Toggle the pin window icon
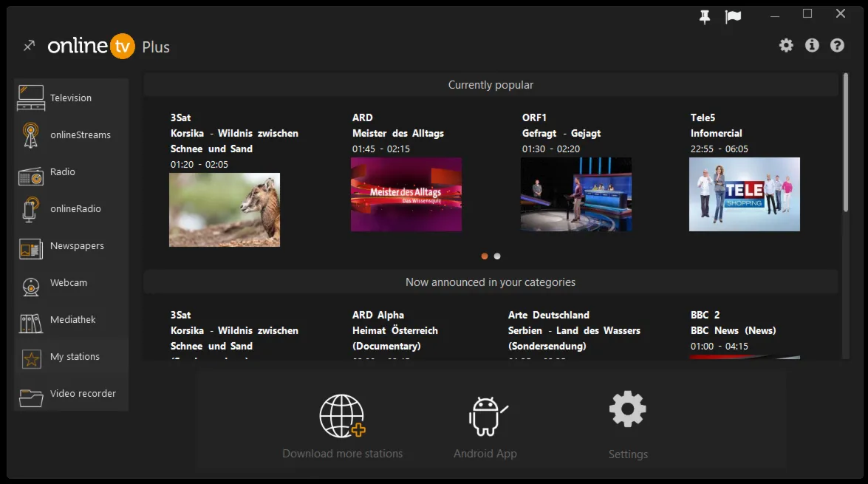The image size is (868, 484). [x=704, y=17]
